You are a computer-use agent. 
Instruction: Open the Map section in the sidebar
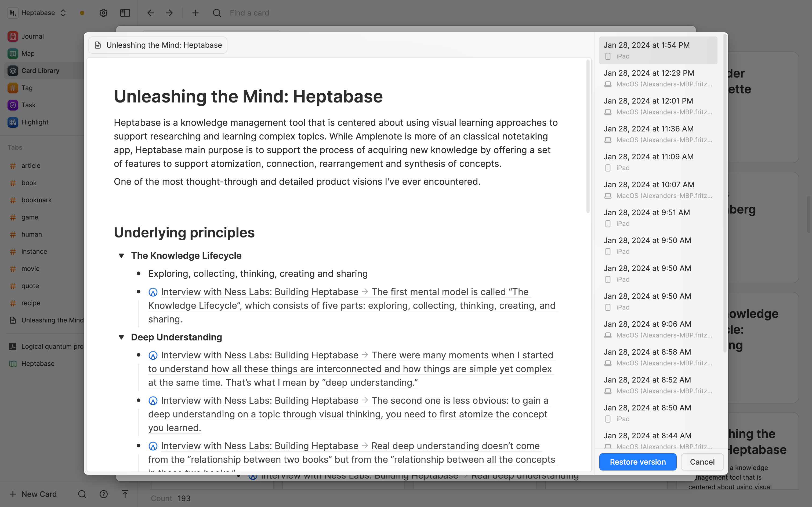tap(28, 53)
